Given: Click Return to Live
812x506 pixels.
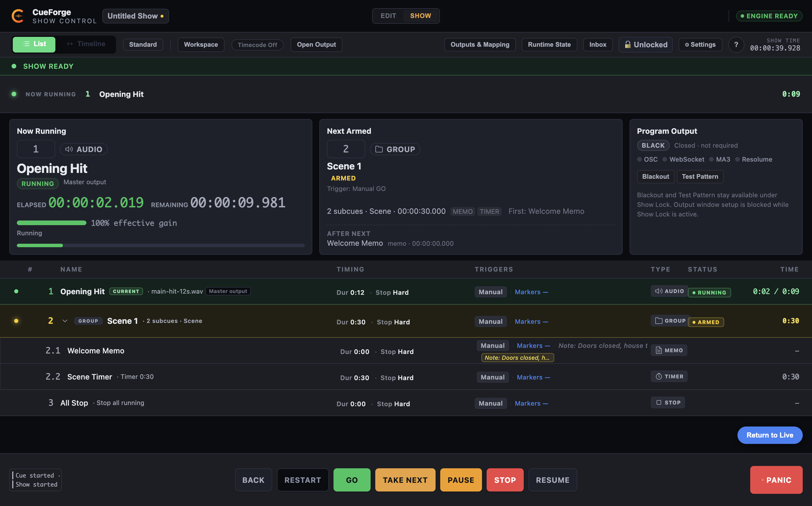Looking at the screenshot, I should click(x=770, y=435).
